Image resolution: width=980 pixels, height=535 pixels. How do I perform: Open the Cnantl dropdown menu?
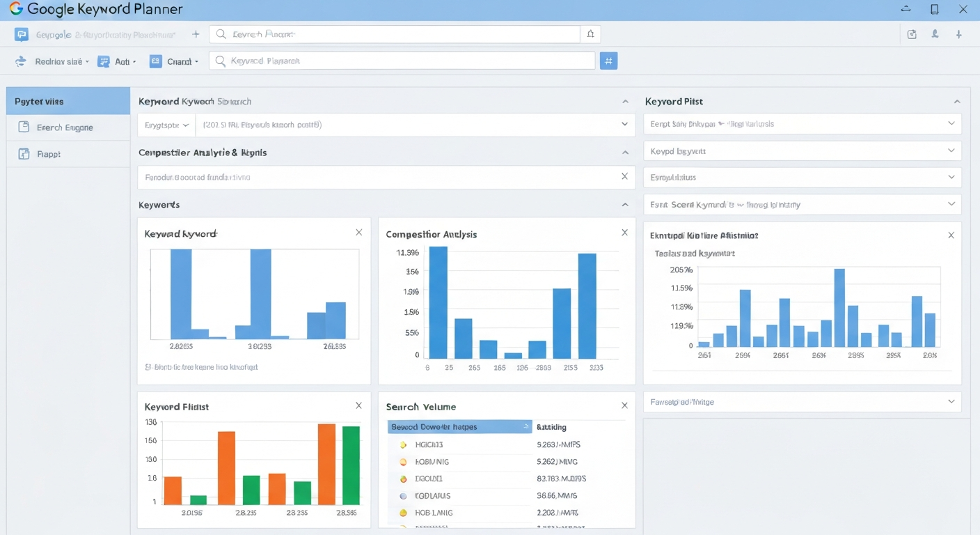175,61
